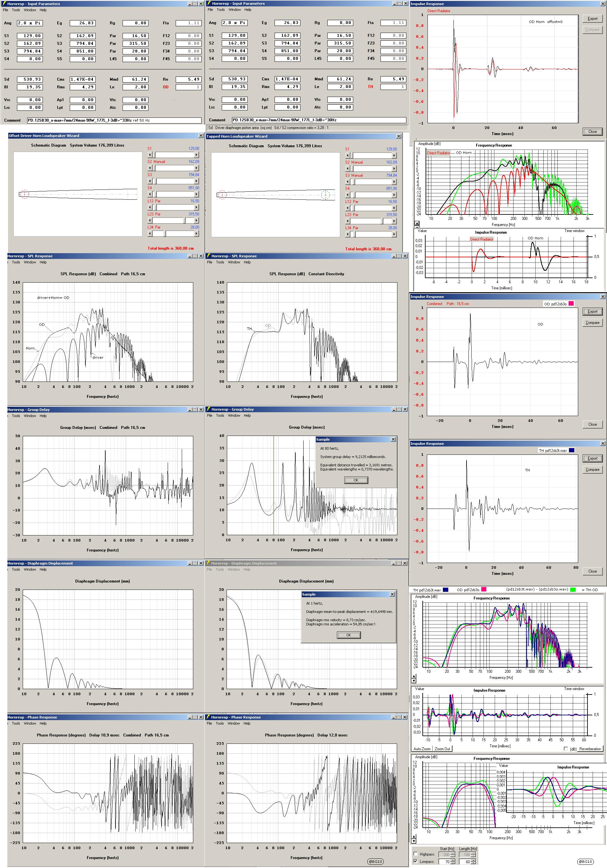This screenshot has height=868, width=607.
Task: Click Compare in the OD Impulse Response window
Action: point(592,323)
